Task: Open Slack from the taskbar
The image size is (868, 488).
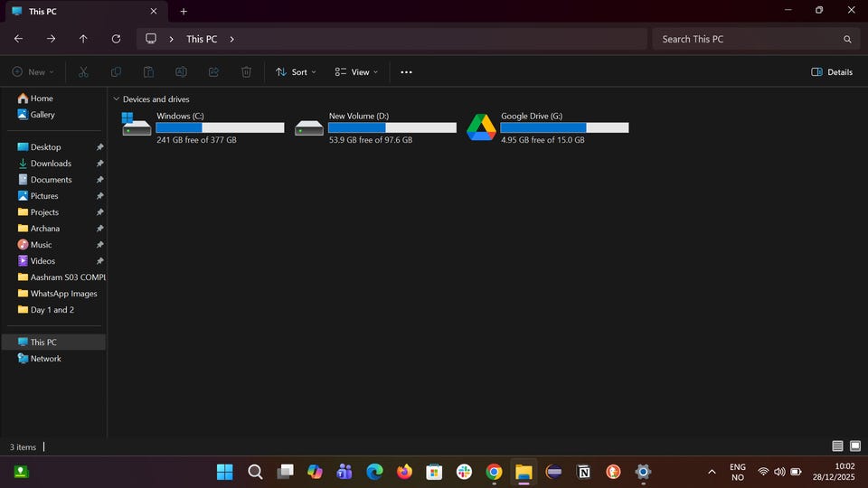Action: pyautogui.click(x=464, y=472)
